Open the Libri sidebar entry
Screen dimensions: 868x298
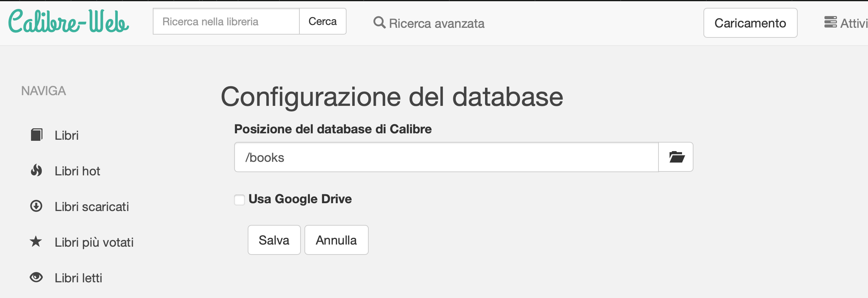point(66,135)
